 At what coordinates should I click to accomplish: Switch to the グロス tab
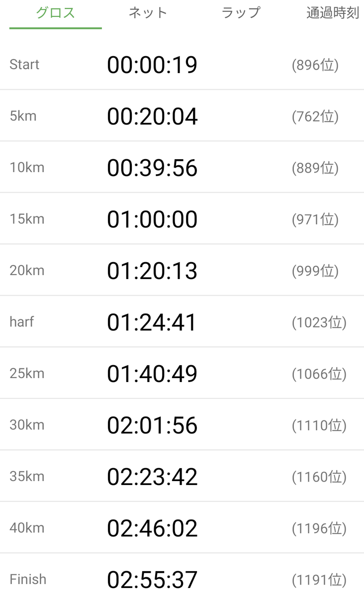[x=55, y=13]
